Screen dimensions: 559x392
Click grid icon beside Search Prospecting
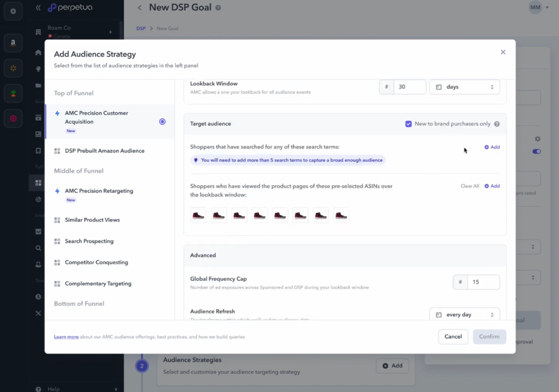click(x=57, y=242)
